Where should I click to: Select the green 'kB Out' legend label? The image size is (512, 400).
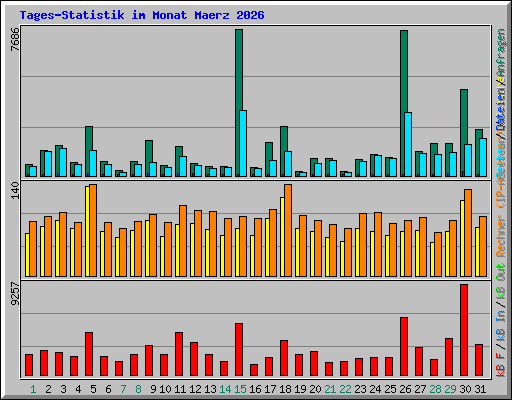[x=501, y=281]
